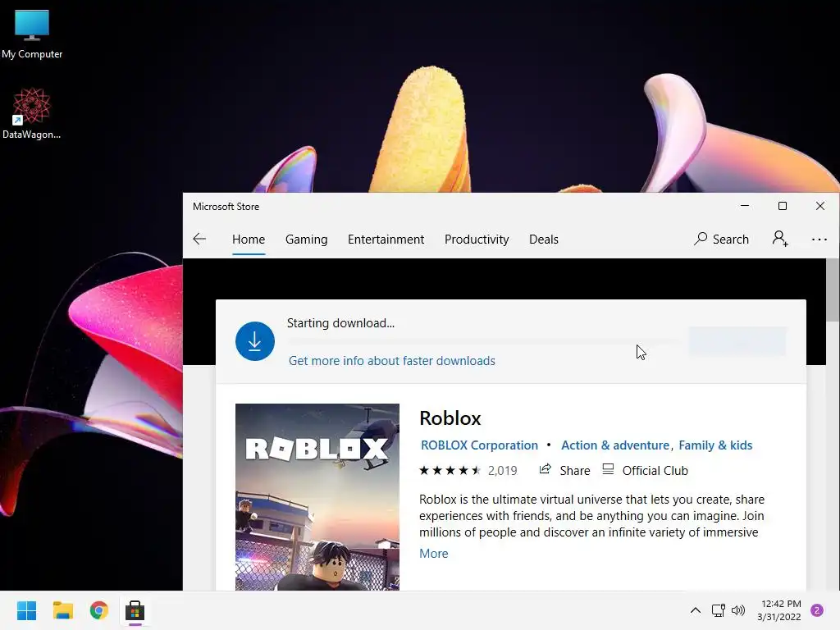
Task: Switch to the Gaming tab
Action: tap(307, 240)
